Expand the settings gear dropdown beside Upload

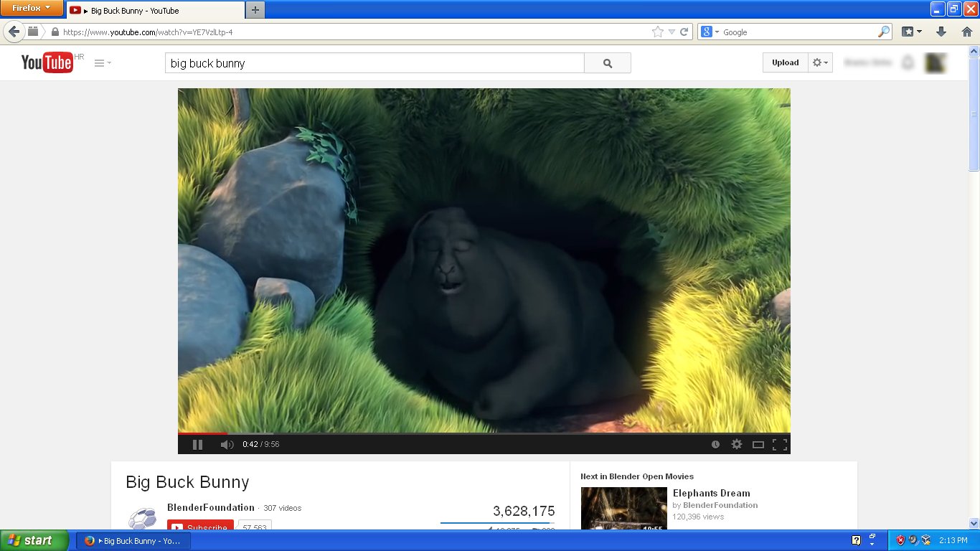point(820,63)
